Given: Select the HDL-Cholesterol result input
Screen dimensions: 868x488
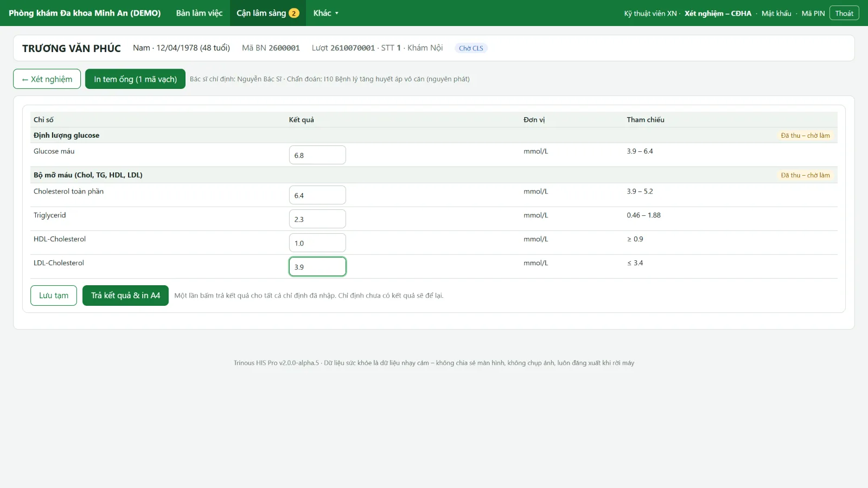Looking at the screenshot, I should pyautogui.click(x=317, y=243).
